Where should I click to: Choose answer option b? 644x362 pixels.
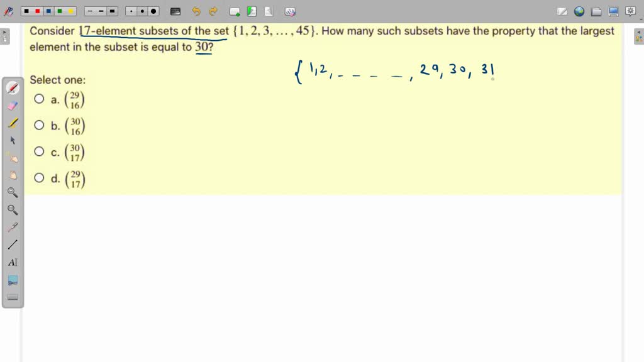pyautogui.click(x=39, y=125)
